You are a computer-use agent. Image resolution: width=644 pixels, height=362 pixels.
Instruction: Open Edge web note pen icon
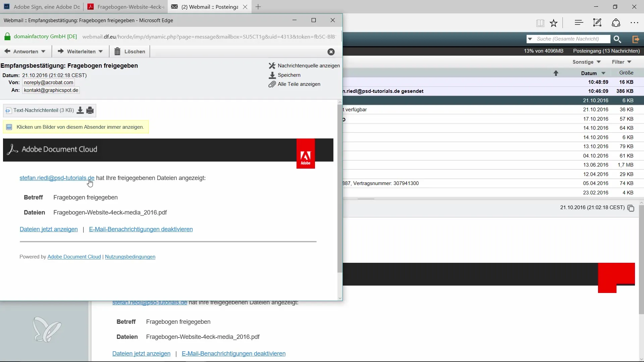pyautogui.click(x=597, y=23)
